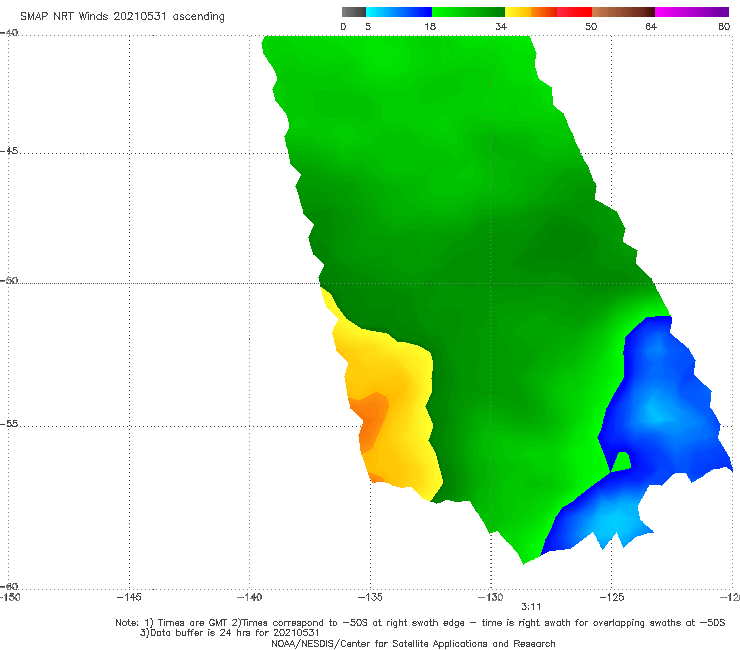Viewport: 740px width, 650px height.
Task: Click the -50 latitude axis label
Action: point(9,281)
